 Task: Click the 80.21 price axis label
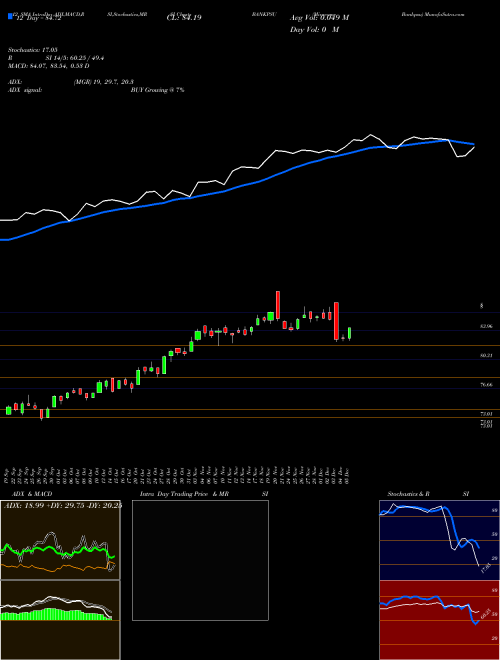pyautogui.click(x=486, y=356)
